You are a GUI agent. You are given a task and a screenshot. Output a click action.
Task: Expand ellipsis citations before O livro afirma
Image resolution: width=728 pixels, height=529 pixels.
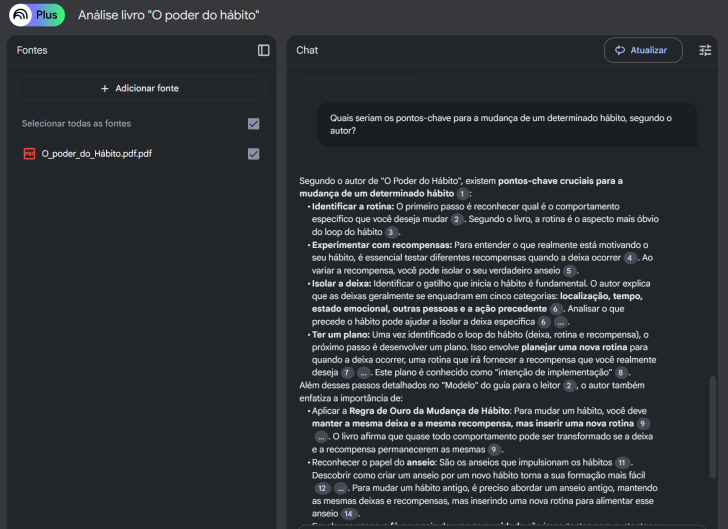(x=321, y=437)
